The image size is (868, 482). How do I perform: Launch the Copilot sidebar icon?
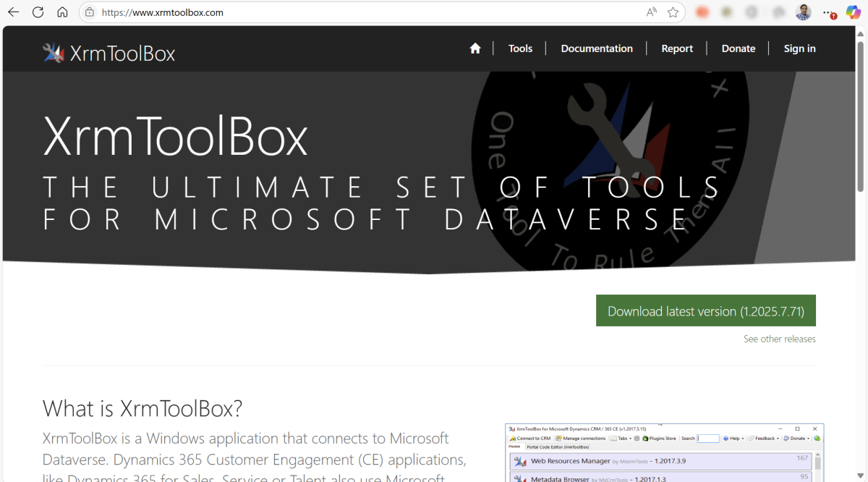point(854,12)
